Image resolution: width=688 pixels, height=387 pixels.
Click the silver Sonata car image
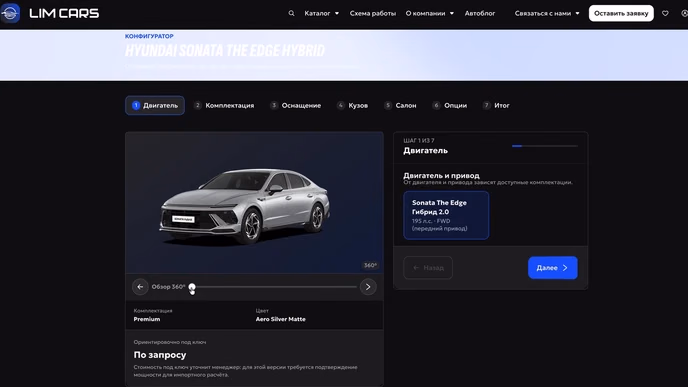[x=245, y=206]
